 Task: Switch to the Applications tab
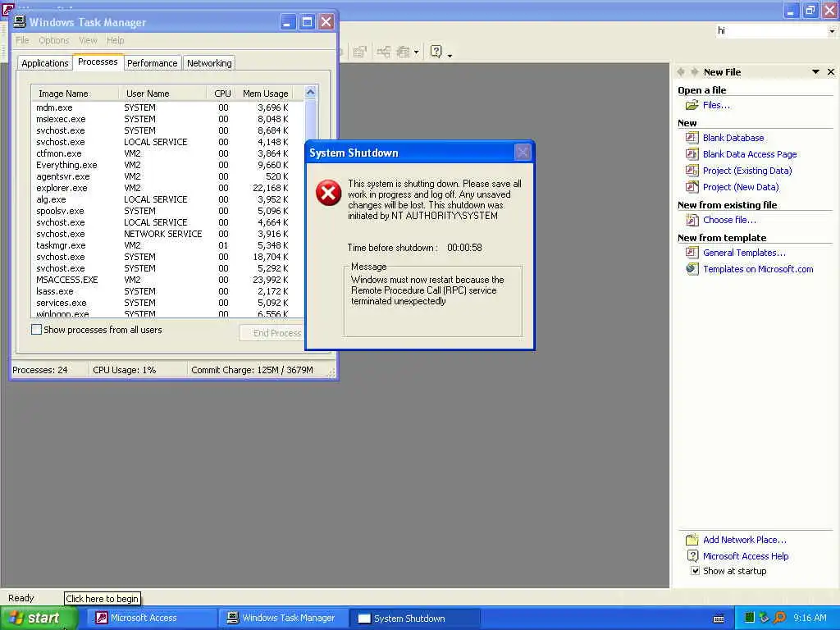(45, 63)
